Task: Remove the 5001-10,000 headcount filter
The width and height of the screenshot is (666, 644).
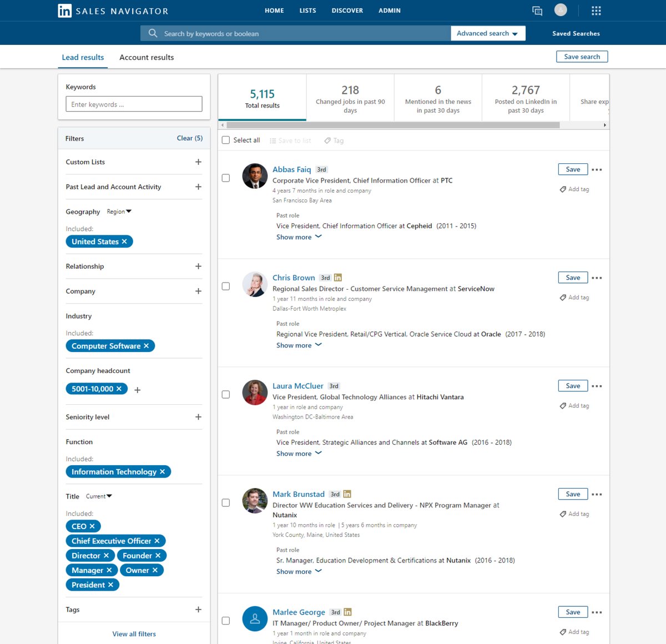Action: pos(119,389)
